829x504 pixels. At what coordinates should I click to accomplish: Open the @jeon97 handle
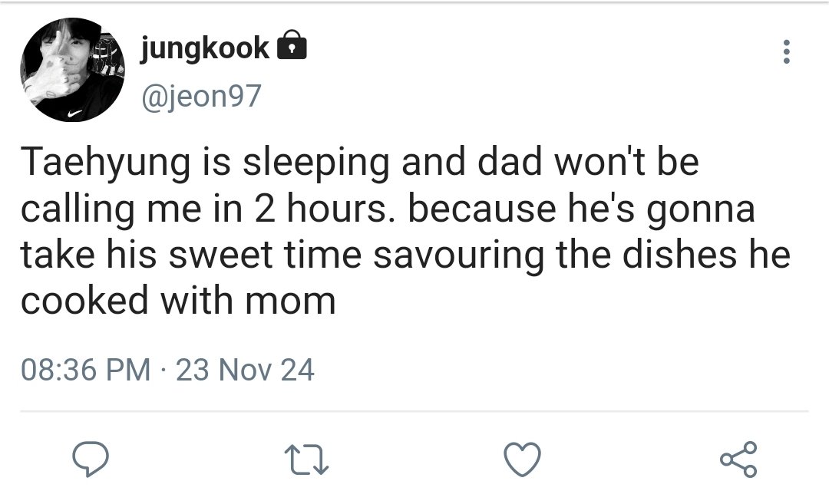tap(201, 96)
